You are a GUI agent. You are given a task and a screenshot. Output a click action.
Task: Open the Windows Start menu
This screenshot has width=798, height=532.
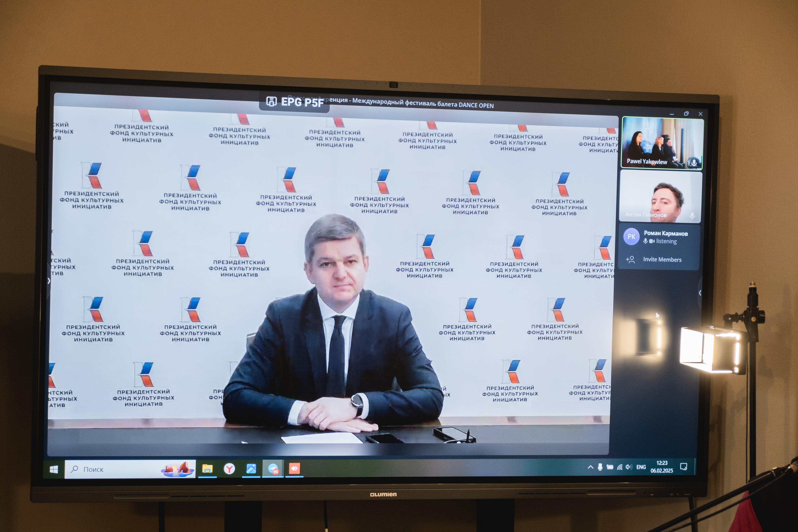click(x=54, y=469)
